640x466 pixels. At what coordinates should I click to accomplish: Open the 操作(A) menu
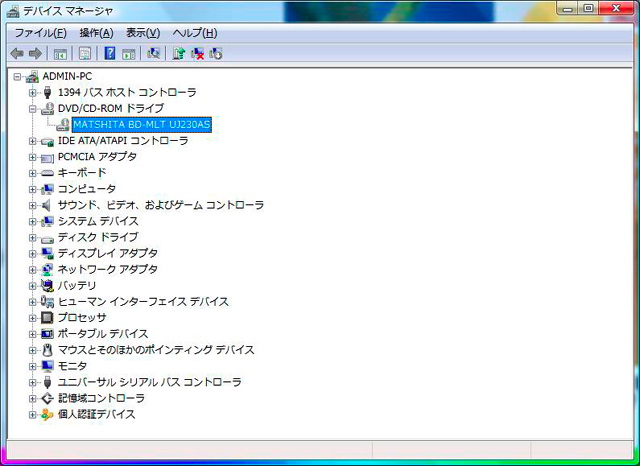96,33
